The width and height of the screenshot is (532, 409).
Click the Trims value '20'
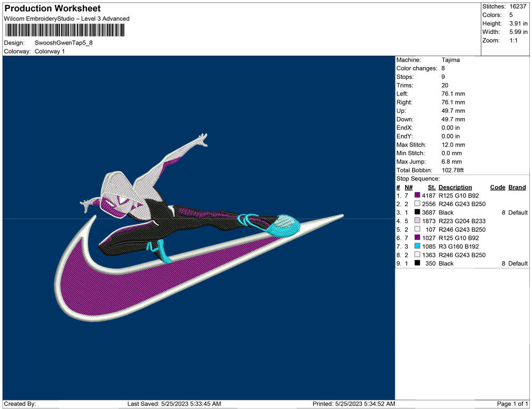(445, 85)
